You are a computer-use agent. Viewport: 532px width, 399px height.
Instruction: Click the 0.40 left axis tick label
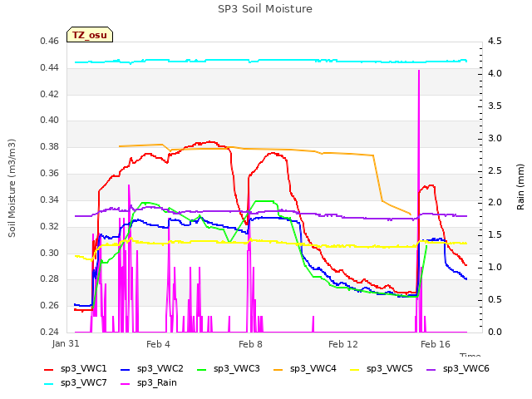[50, 120]
